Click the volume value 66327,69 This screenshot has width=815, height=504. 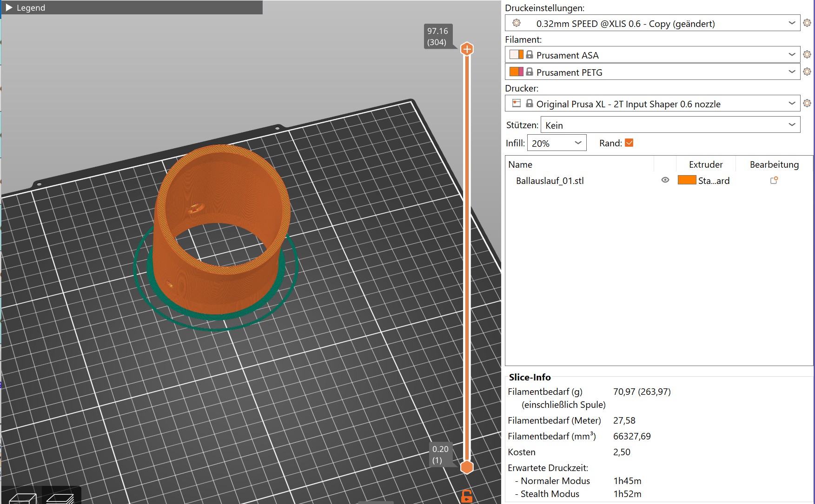coord(632,436)
